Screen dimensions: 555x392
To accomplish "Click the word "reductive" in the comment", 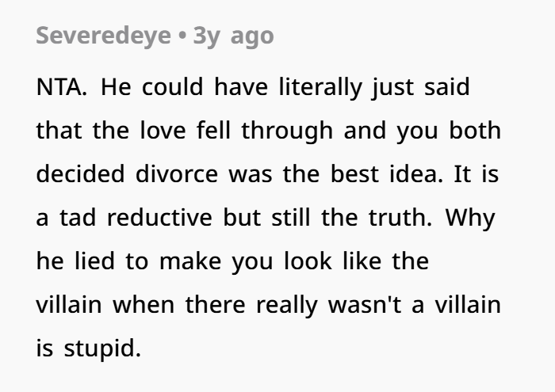I will click(159, 218).
